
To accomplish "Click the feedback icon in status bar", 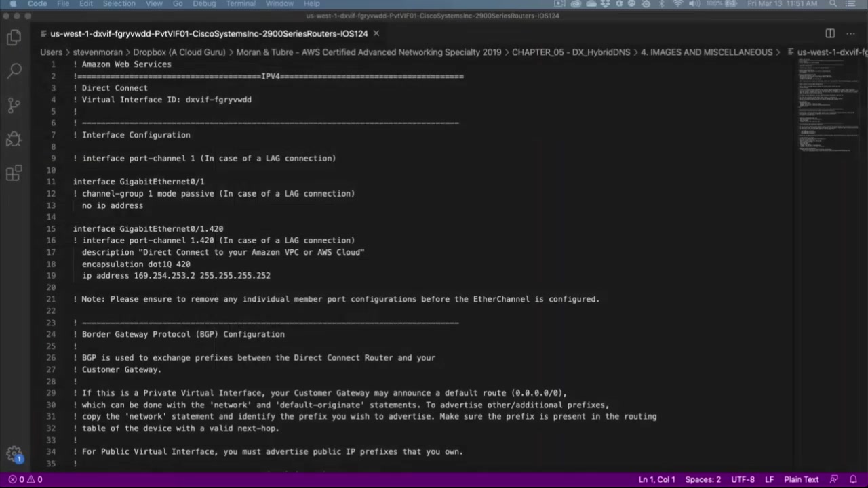I will click(834, 479).
